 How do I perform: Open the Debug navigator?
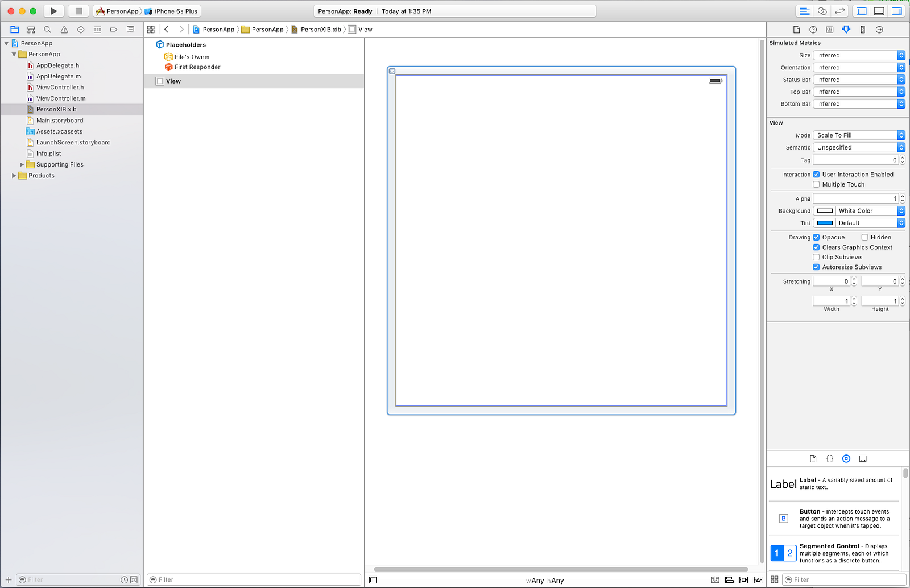point(97,30)
